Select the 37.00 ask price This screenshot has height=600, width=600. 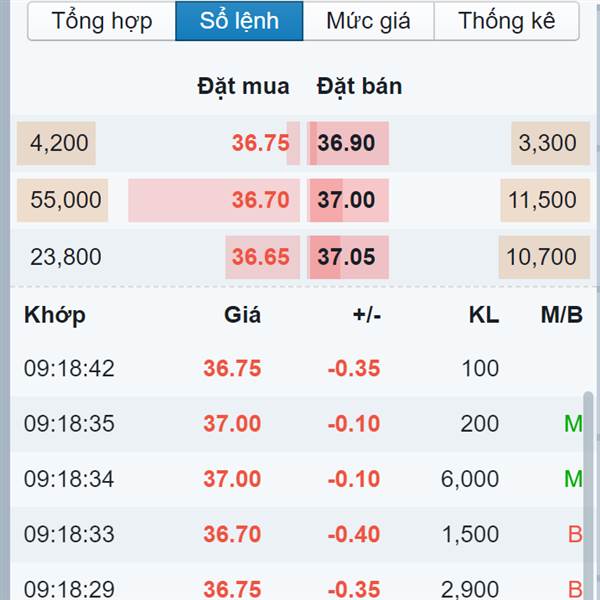[346, 200]
